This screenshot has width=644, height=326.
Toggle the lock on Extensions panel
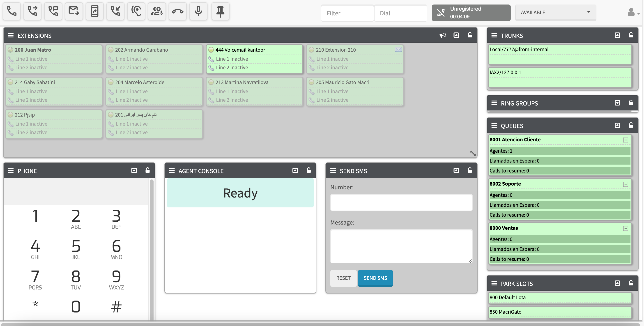click(470, 35)
